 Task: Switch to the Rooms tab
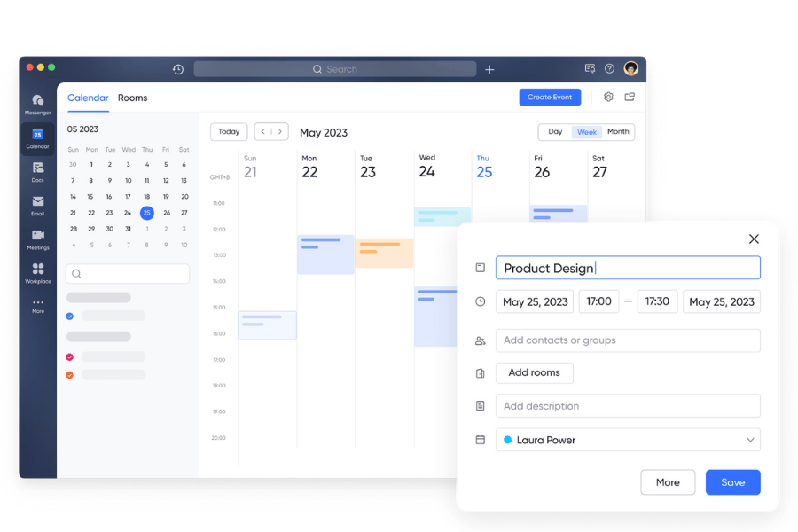132,98
